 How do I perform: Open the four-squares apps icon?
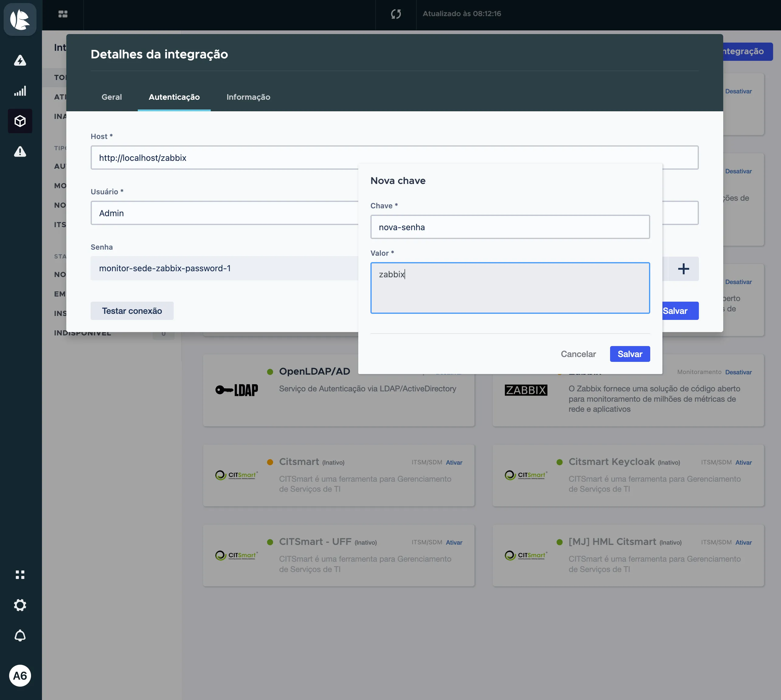point(20,575)
